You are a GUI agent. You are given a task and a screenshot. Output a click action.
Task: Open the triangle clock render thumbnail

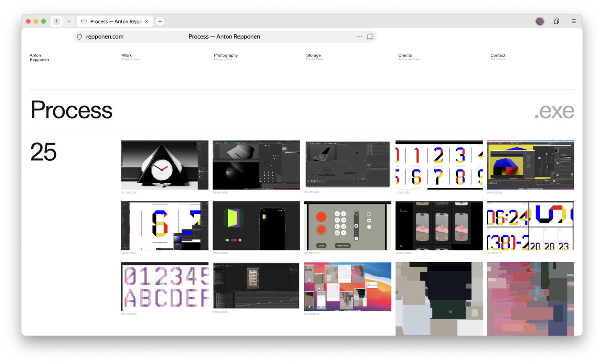(x=164, y=165)
